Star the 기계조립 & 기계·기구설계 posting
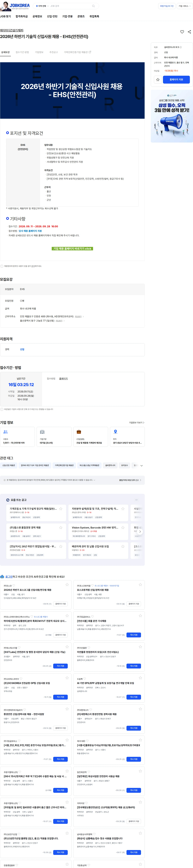 coord(61,509)
